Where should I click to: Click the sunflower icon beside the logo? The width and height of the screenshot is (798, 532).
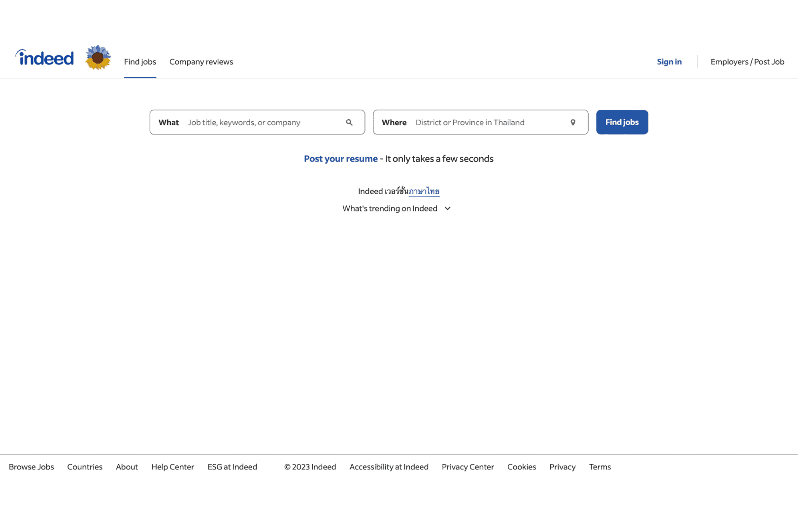click(98, 58)
